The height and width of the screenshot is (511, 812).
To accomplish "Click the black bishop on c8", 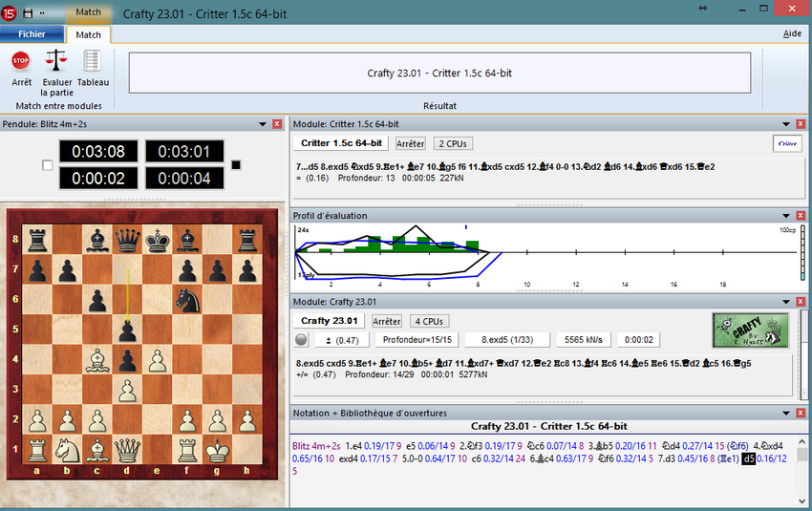I will (96, 240).
